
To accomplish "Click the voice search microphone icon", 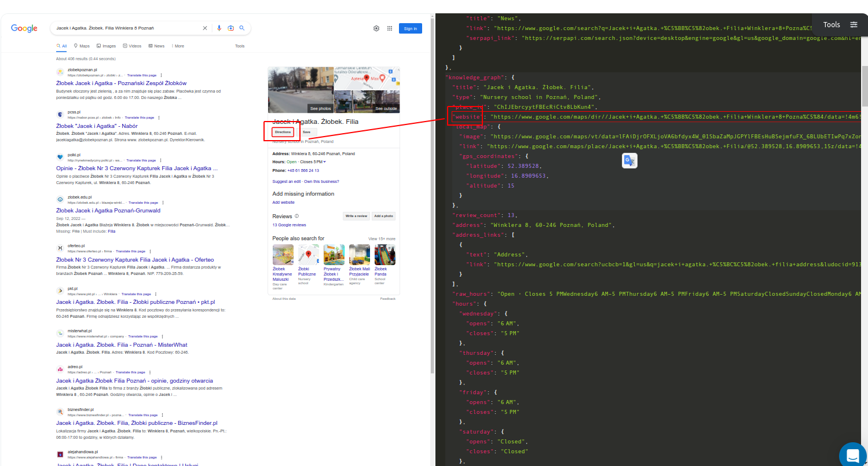I will pyautogui.click(x=219, y=28).
